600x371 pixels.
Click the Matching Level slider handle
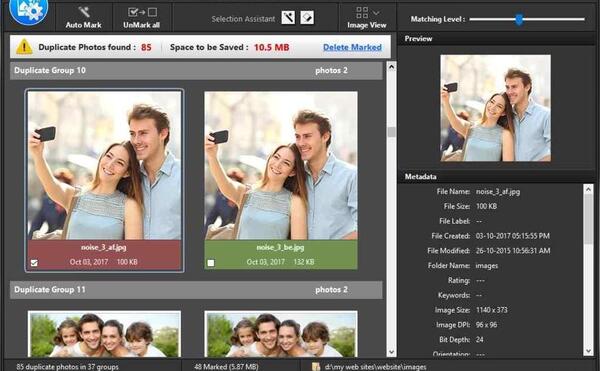[519, 19]
